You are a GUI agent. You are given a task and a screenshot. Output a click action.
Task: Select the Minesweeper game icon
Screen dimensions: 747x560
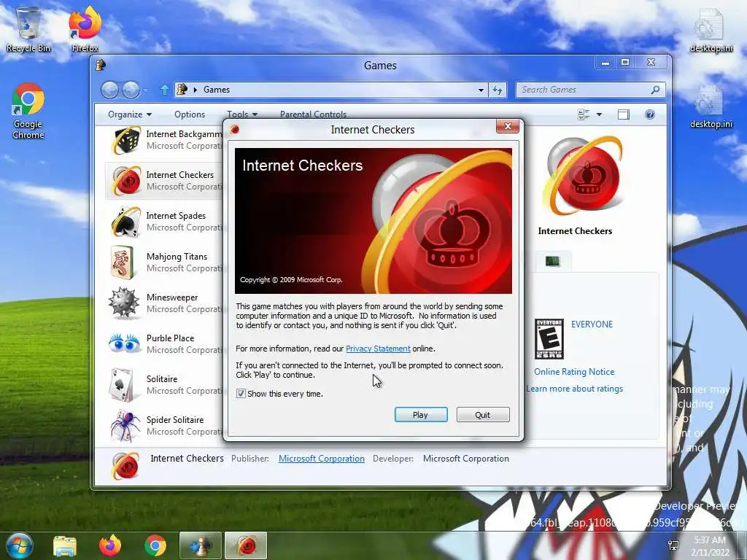(124, 303)
